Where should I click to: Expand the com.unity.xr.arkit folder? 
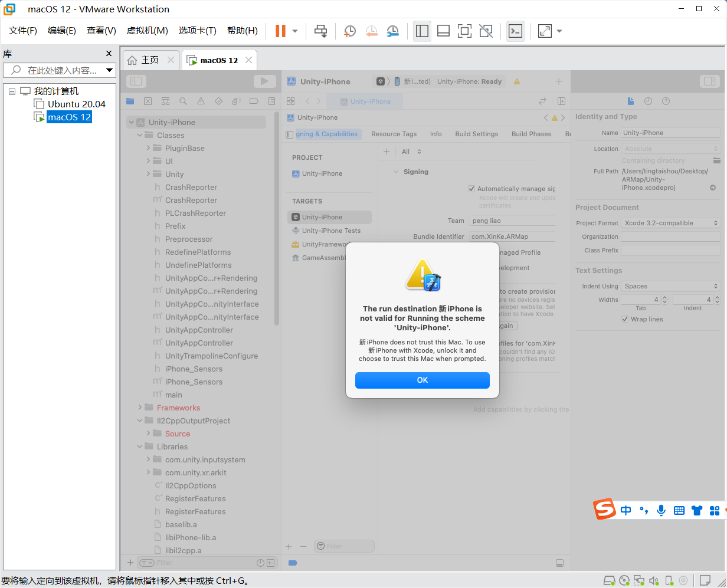pyautogui.click(x=148, y=472)
